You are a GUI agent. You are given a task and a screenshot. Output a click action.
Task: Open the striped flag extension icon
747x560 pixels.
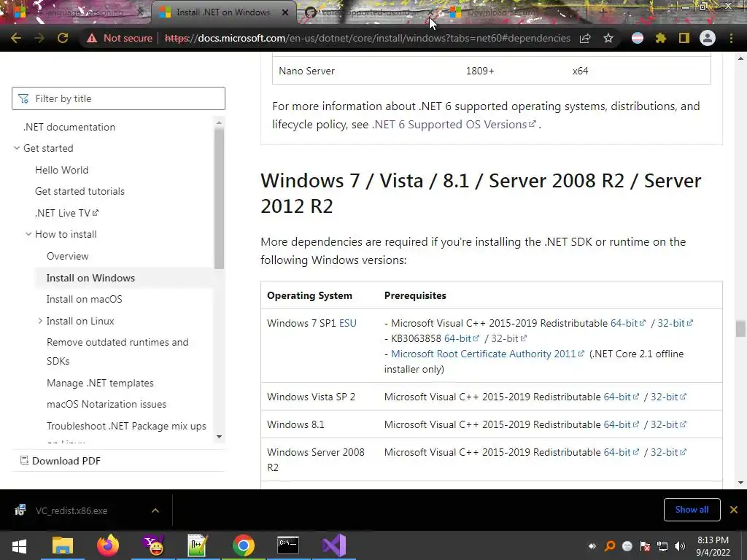638,38
